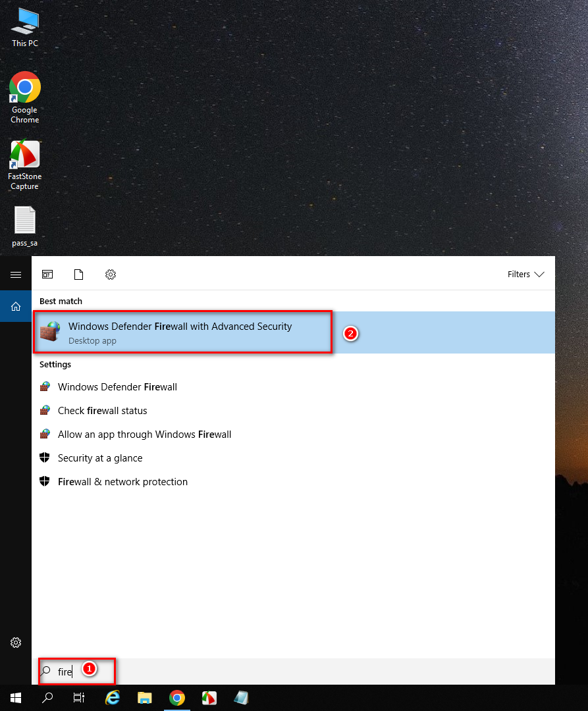Open File Explorer from the taskbar
Viewport: 588px width, 711px height.
(144, 698)
